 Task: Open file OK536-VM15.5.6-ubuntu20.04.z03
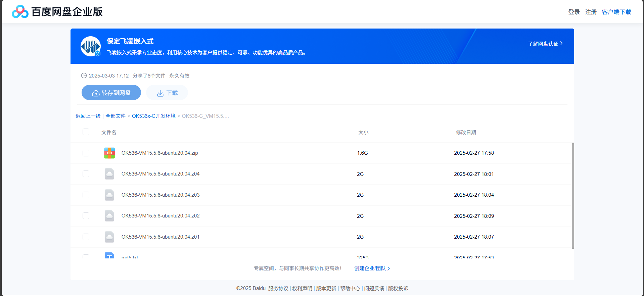pyautogui.click(x=160, y=195)
